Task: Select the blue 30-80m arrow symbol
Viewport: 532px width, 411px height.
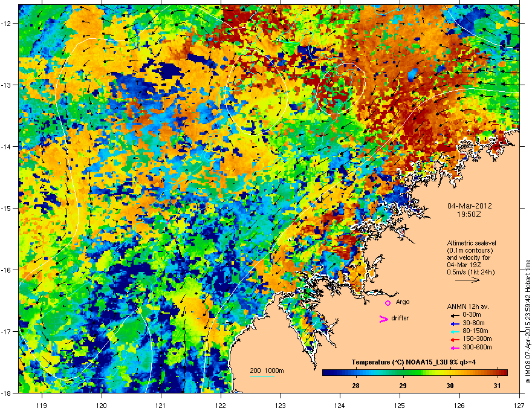Action: click(x=455, y=323)
